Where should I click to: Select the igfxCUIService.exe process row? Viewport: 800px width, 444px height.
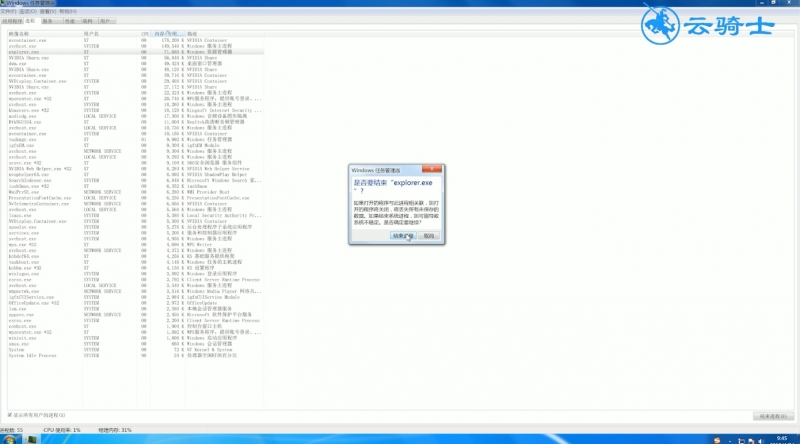(135, 297)
